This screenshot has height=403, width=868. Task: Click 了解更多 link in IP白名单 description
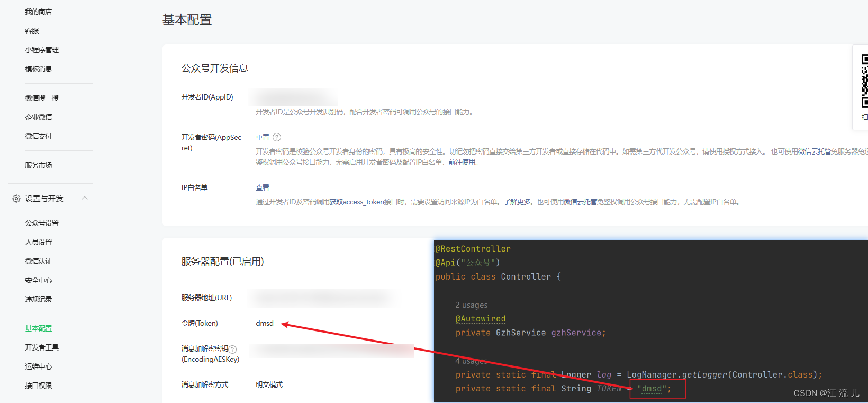[x=517, y=202]
